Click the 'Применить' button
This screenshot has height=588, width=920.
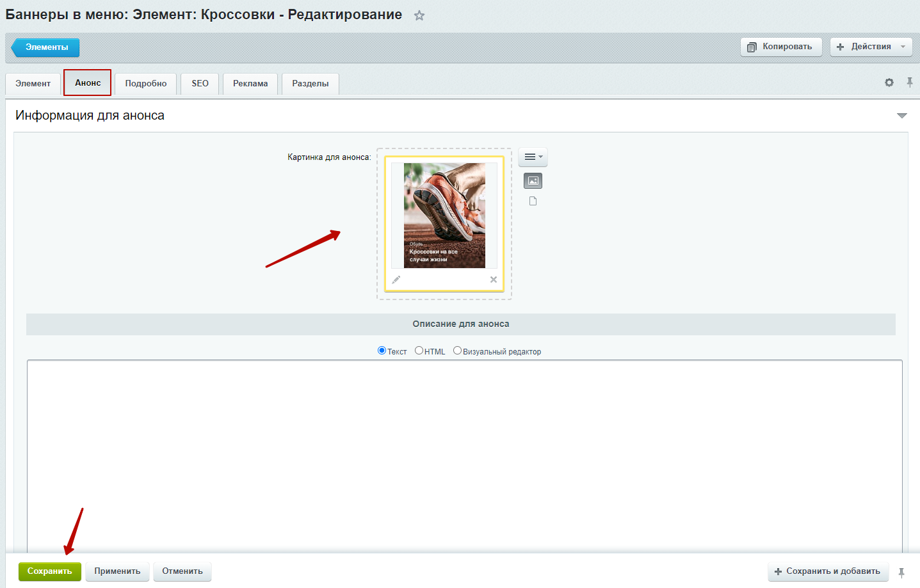pos(117,571)
